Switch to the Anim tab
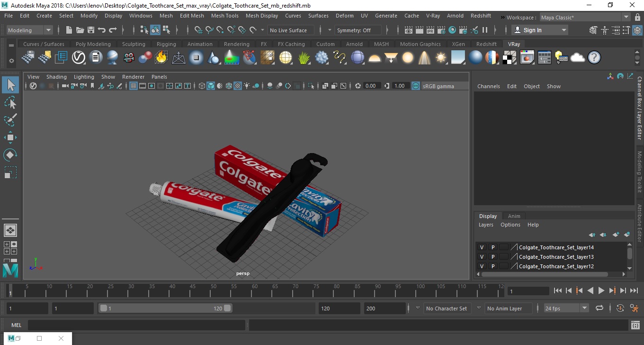This screenshot has width=644, height=345. pos(514,216)
